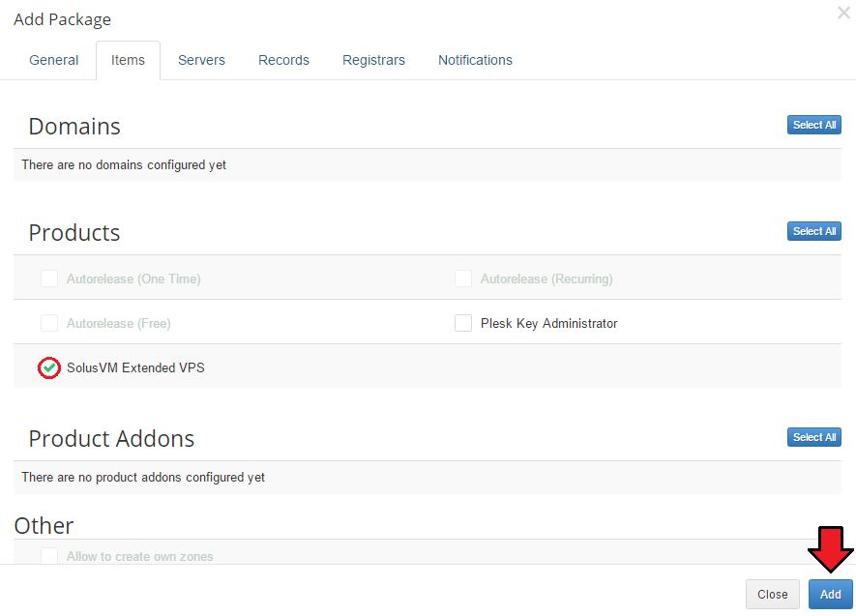This screenshot has height=616, width=856.
Task: Click the Autorelease (One Time) label
Action: click(133, 279)
